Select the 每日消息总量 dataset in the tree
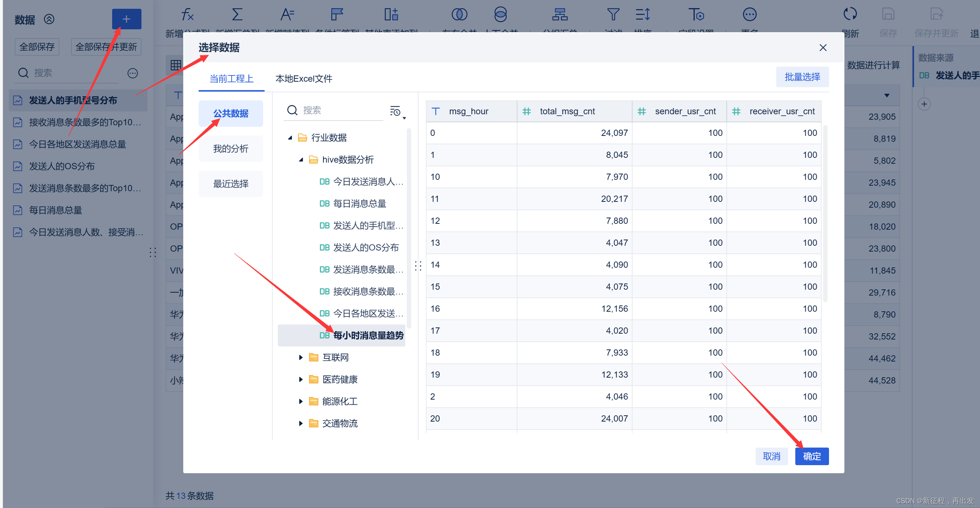 point(341,204)
